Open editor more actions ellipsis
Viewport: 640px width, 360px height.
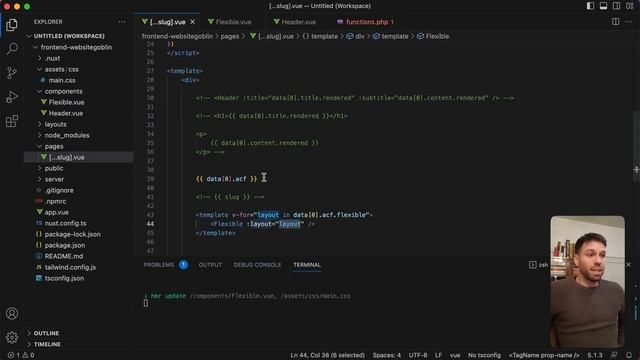[x=629, y=22]
